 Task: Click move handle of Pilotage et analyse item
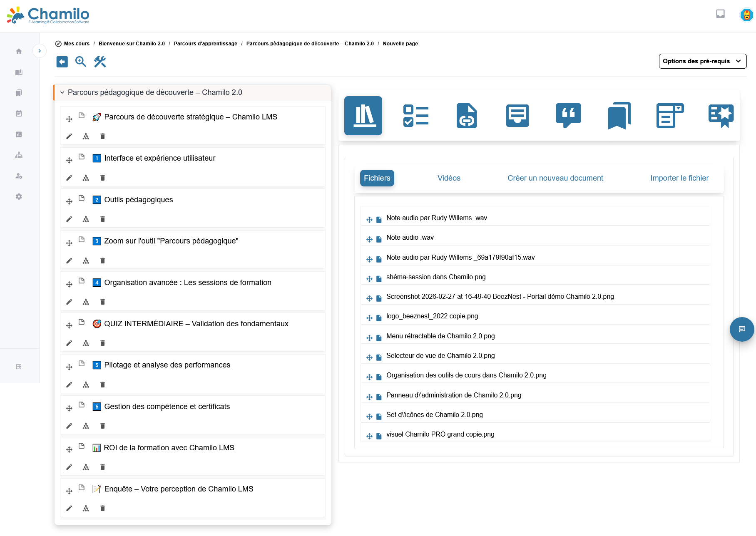[69, 367]
